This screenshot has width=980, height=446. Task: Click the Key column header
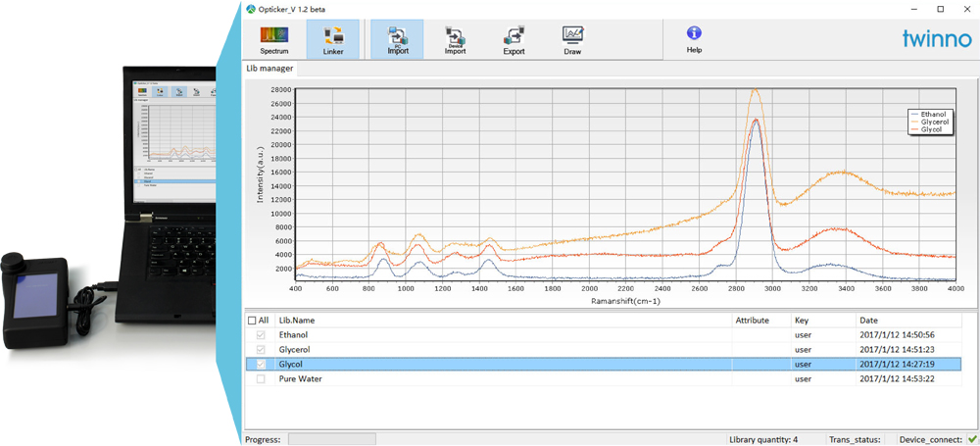(x=802, y=321)
